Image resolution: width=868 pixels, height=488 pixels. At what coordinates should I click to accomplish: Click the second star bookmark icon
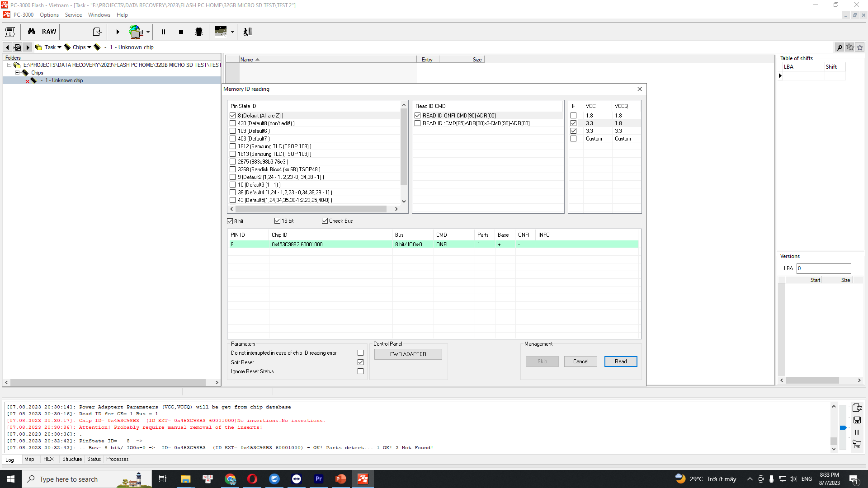click(860, 47)
